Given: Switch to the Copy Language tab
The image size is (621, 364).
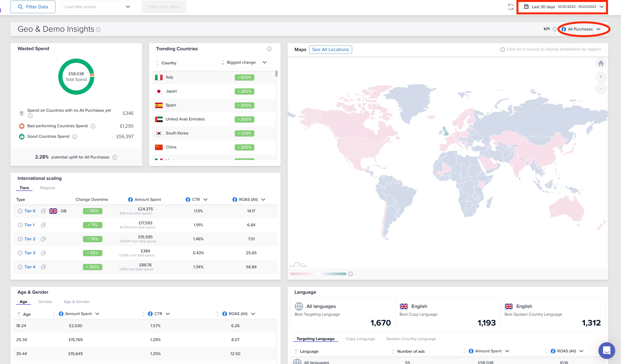Looking at the screenshot, I should pos(360,339).
